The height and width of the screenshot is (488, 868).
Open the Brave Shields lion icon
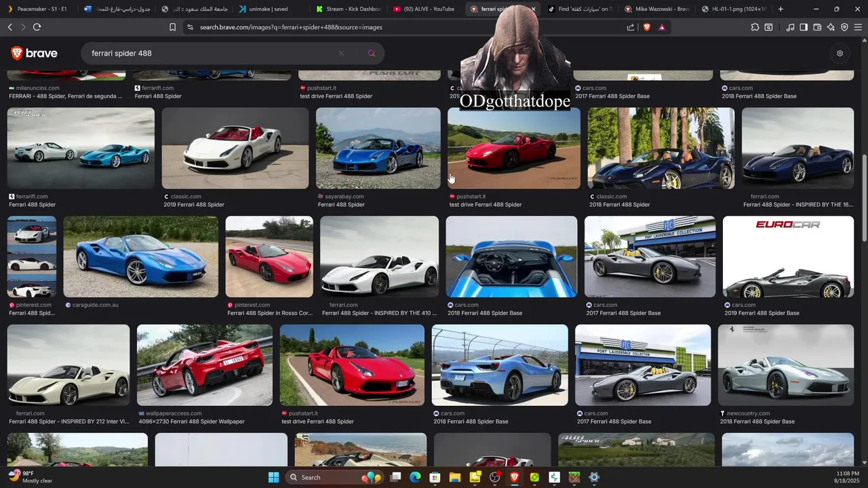[x=646, y=27]
